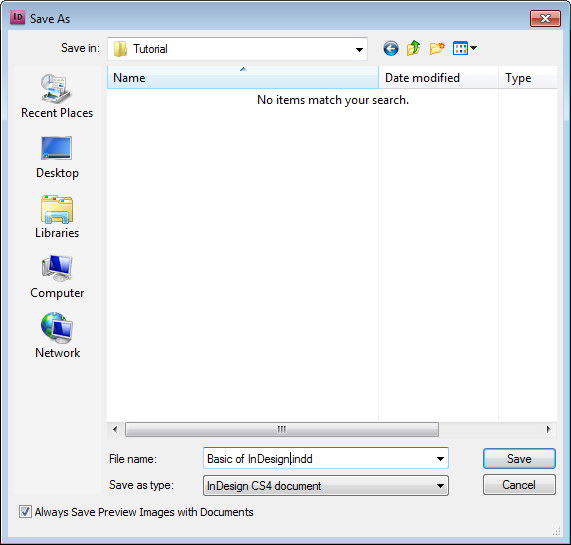571x545 pixels.
Task: Click the Back navigation arrow icon
Action: coord(391,48)
